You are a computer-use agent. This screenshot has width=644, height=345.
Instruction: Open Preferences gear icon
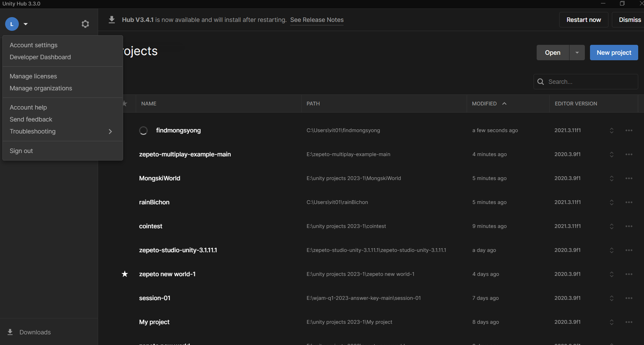(85, 24)
